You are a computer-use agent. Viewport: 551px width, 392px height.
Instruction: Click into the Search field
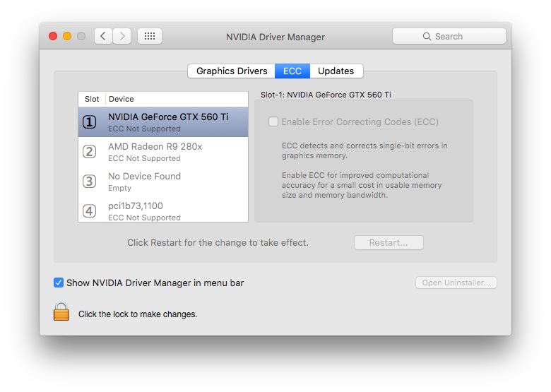449,36
